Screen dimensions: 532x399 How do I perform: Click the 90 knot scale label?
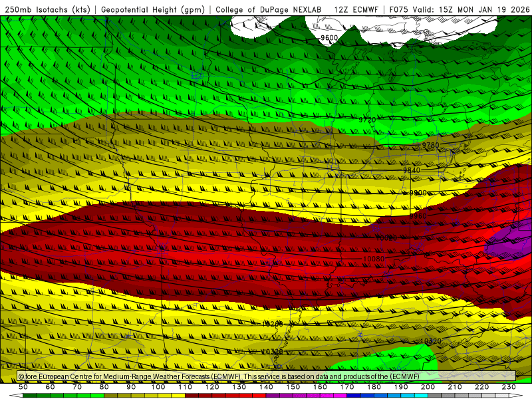tap(131, 387)
